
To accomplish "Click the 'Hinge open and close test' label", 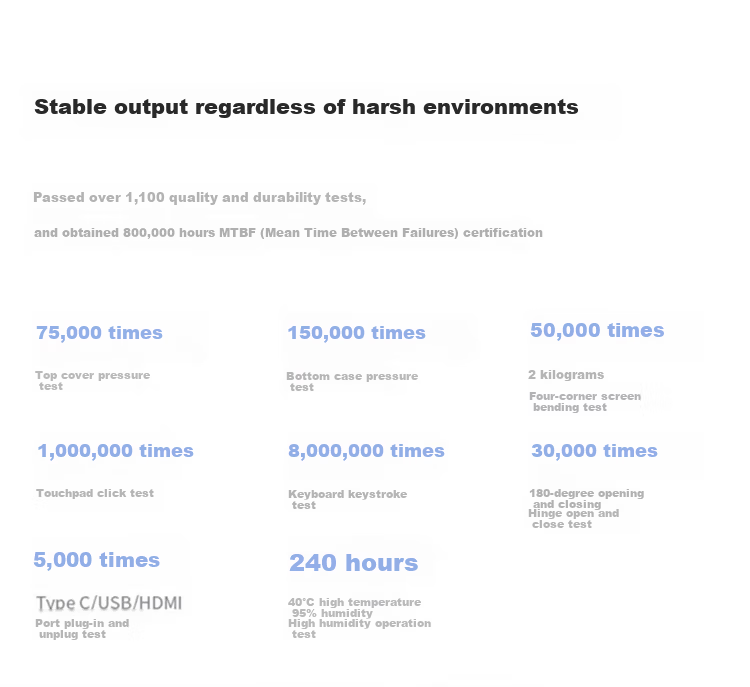I will (x=574, y=519).
